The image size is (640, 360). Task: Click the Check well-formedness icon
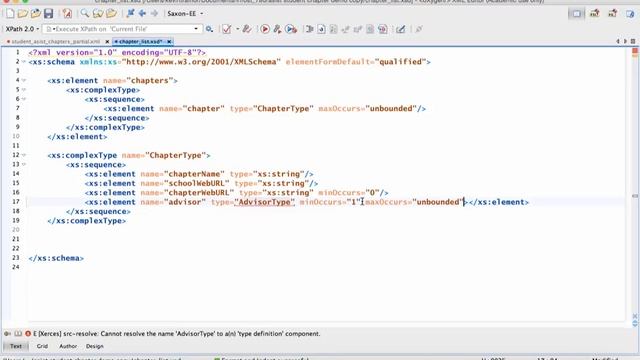[x=247, y=29]
